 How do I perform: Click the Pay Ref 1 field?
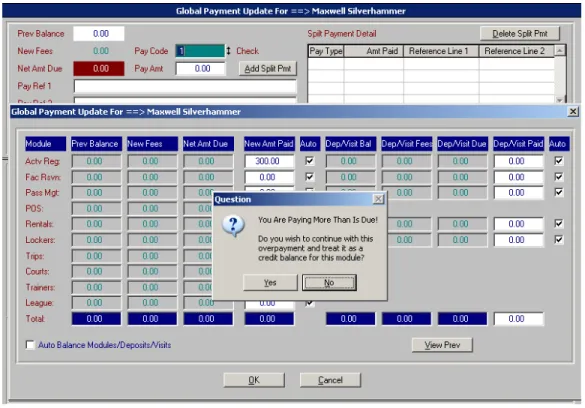(x=185, y=86)
